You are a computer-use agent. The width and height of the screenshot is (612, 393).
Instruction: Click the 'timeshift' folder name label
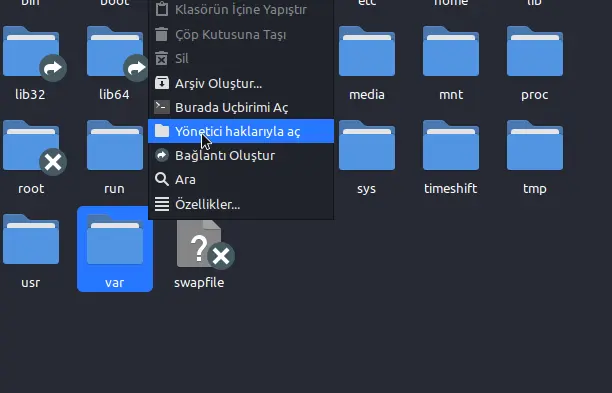[x=451, y=188]
